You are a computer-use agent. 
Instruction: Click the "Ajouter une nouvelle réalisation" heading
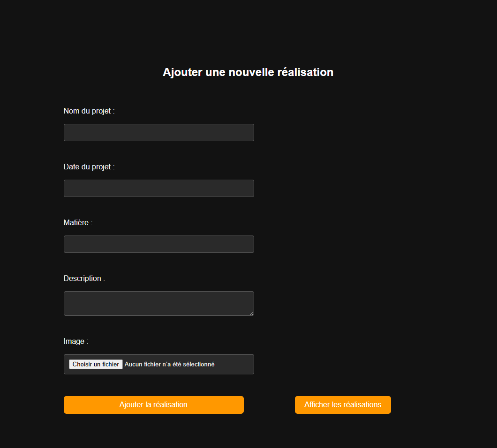point(248,72)
